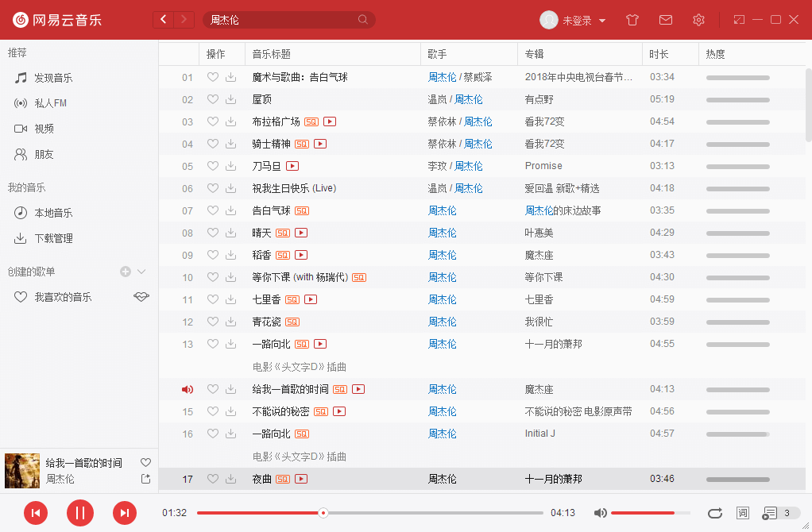
Task: Go back with the navigation arrow
Action: [x=164, y=20]
